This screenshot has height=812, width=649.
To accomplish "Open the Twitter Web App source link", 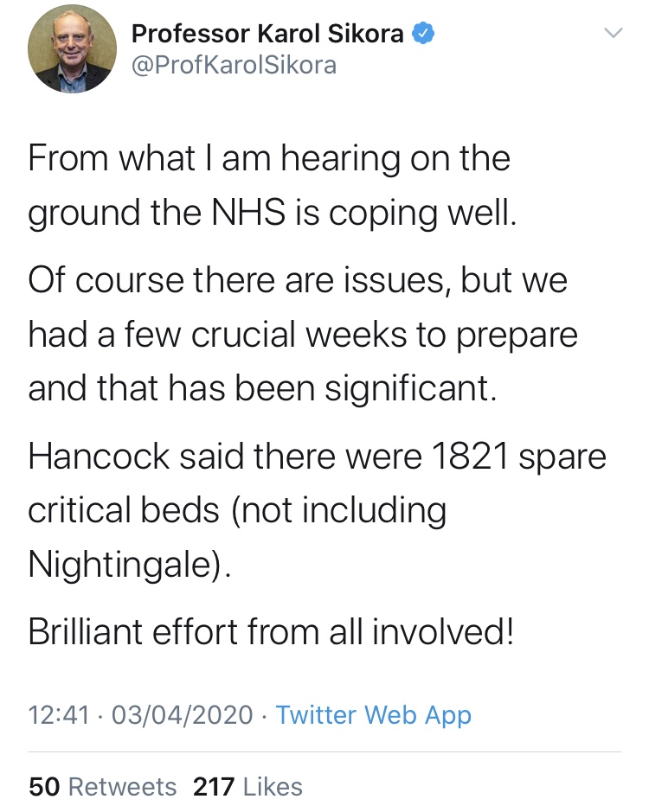I will coord(373,715).
